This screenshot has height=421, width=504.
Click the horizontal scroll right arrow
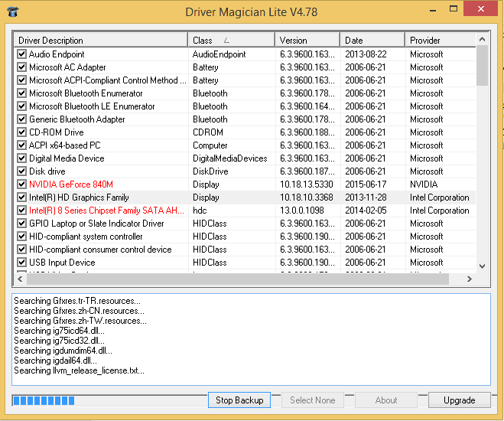point(470,279)
